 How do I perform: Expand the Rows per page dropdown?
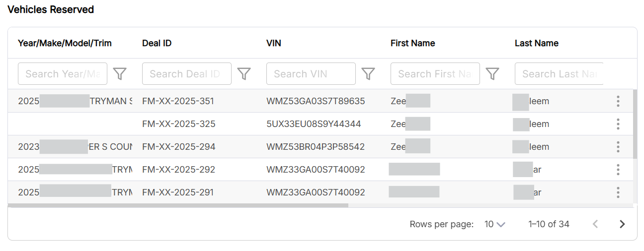(494, 224)
